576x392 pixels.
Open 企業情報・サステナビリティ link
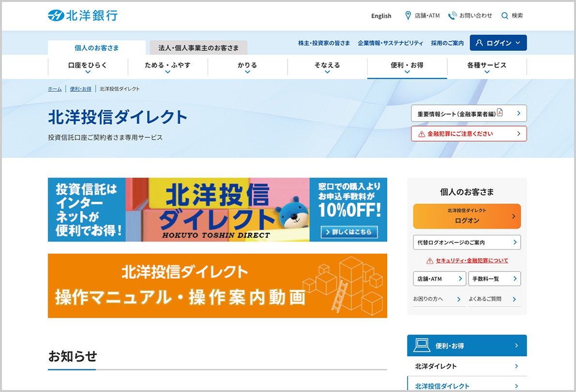click(x=391, y=43)
